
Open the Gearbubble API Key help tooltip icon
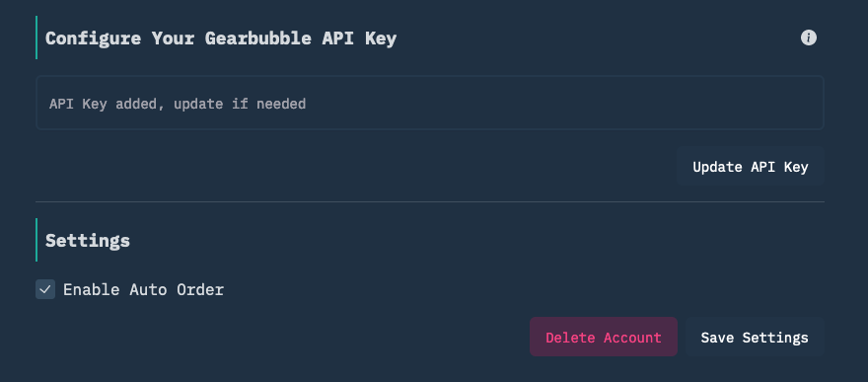click(808, 38)
